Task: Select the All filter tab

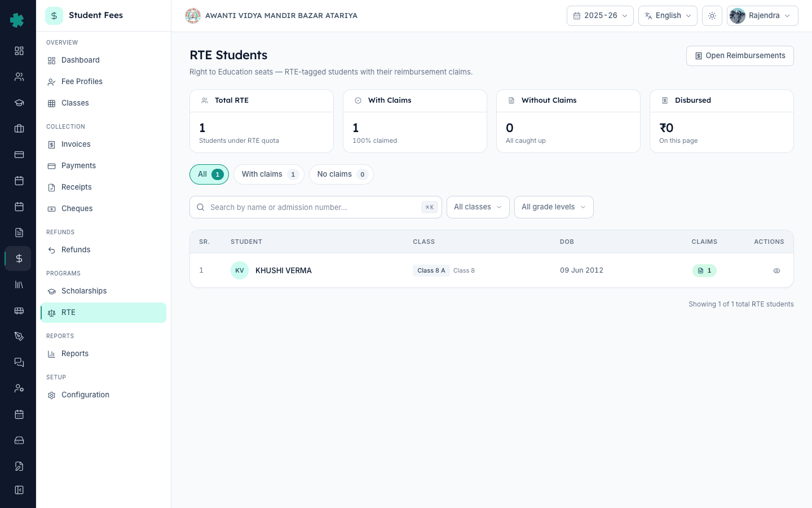Action: [209, 174]
